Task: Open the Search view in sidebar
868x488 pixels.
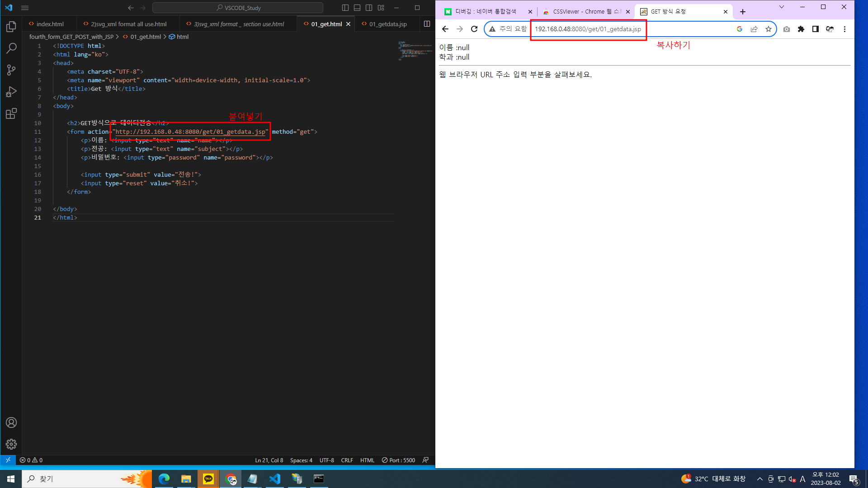Action: 11,48
